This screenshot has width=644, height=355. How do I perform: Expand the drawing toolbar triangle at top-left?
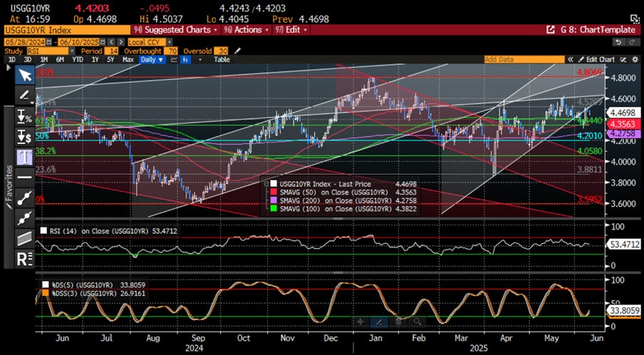pyautogui.click(x=9, y=68)
